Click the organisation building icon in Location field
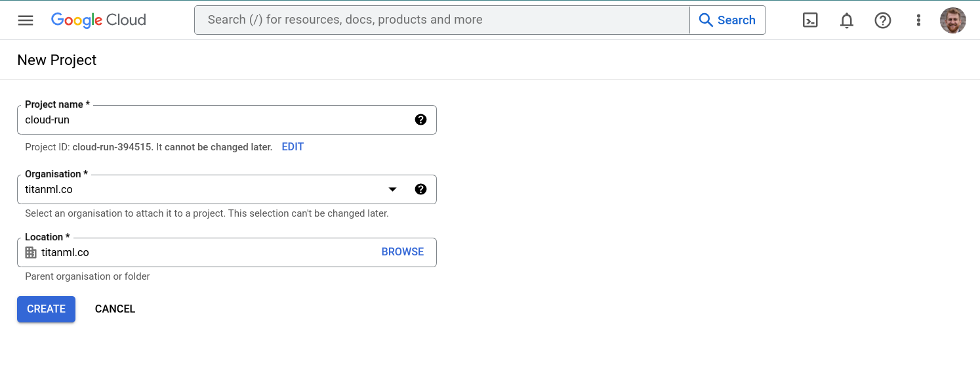 pos(30,252)
